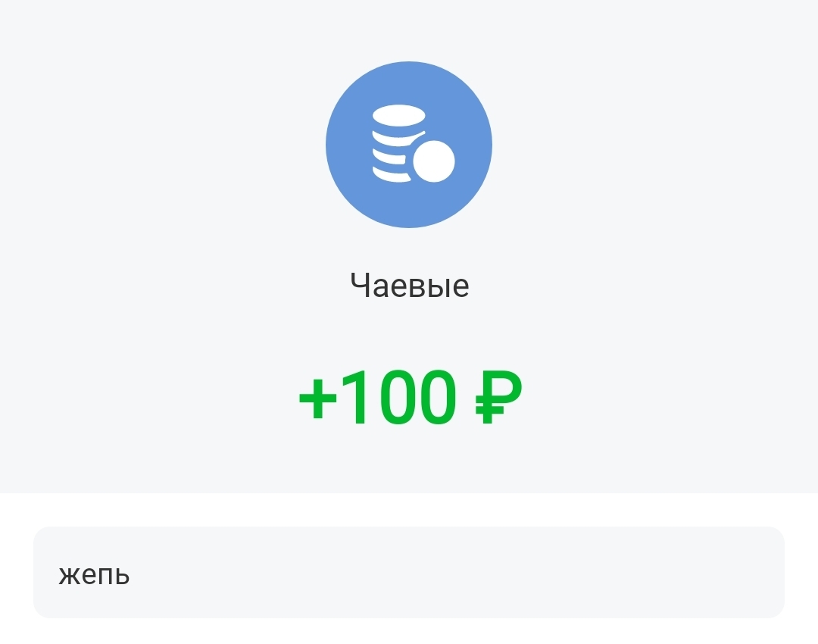Click the gray header area left of the coin icon
The image size is (818, 644).
[x=151, y=144]
